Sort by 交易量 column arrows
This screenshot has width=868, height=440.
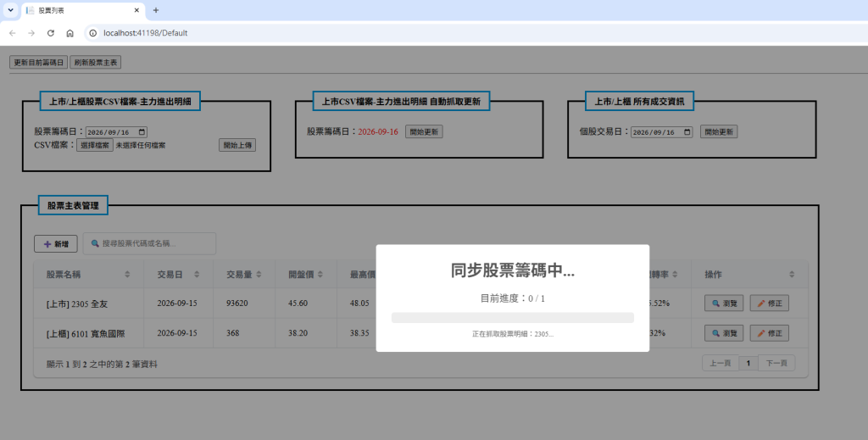click(259, 275)
